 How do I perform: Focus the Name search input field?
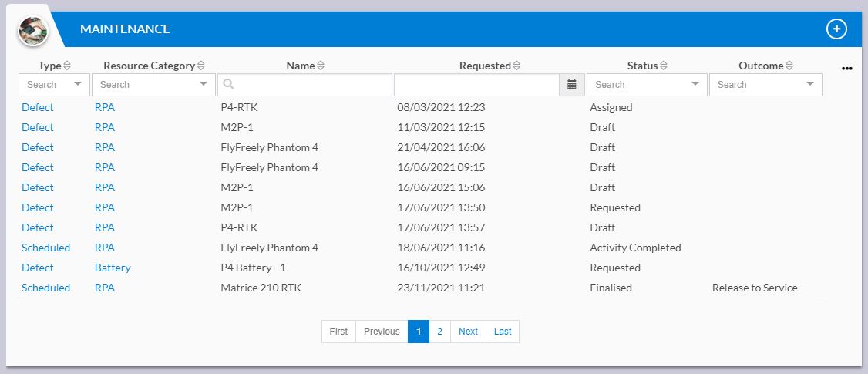(305, 85)
